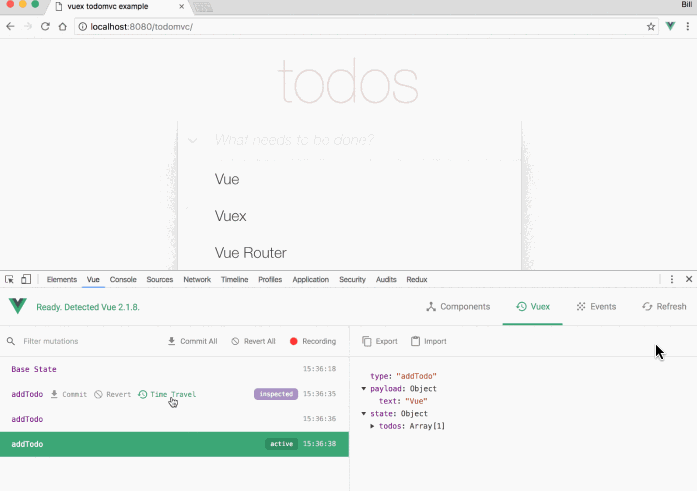This screenshot has width=697, height=491.
Task: Select the Base State row
Action: point(174,369)
